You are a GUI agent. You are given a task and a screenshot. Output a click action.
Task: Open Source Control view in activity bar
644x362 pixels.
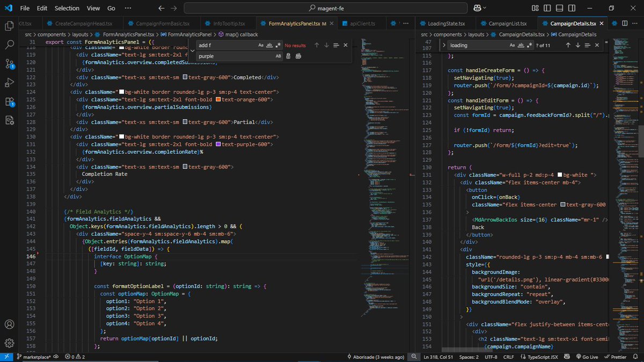pyautogui.click(x=9, y=64)
